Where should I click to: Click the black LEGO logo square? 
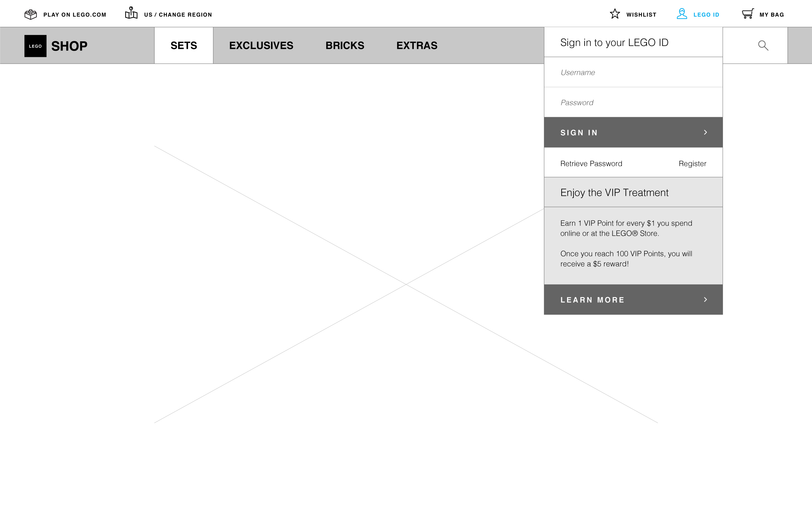36,46
